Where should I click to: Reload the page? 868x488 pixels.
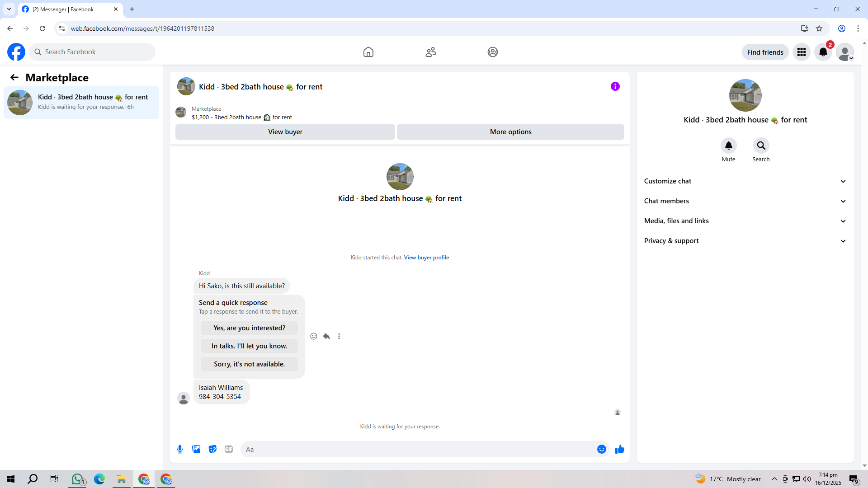point(42,28)
